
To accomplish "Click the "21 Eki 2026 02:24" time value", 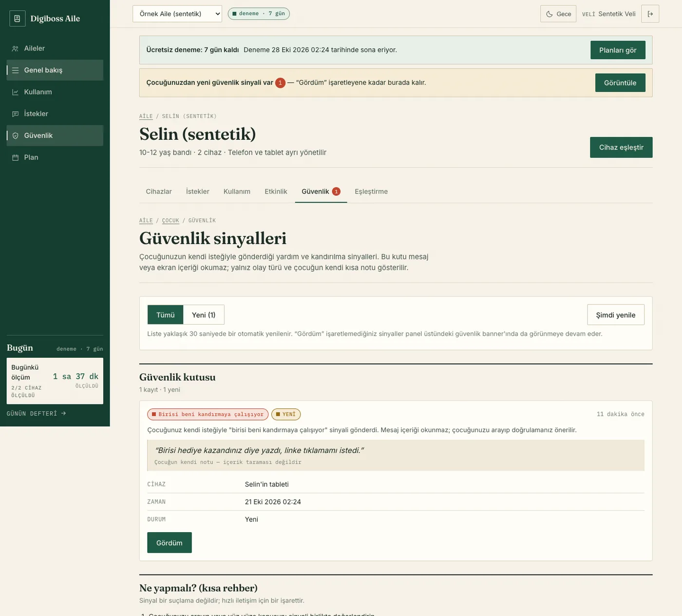I will 273,502.
